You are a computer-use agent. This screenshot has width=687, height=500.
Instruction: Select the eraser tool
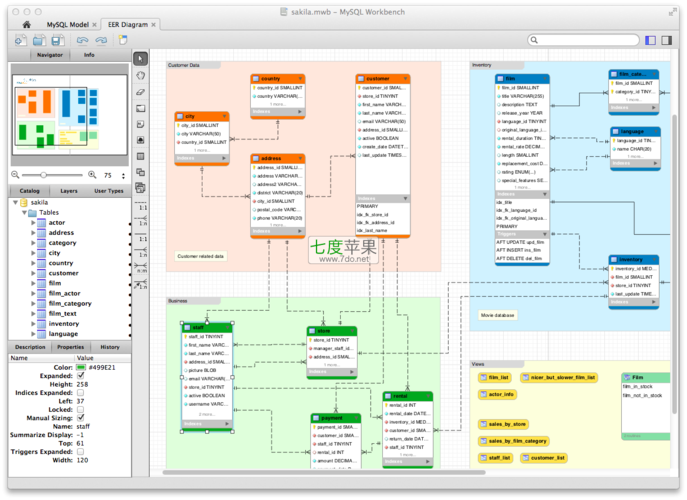(140, 92)
